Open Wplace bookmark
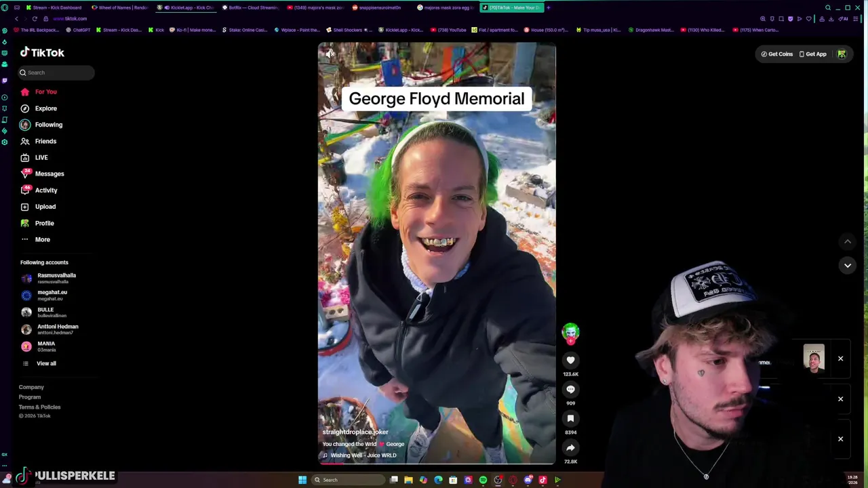The image size is (868, 488). (297, 30)
